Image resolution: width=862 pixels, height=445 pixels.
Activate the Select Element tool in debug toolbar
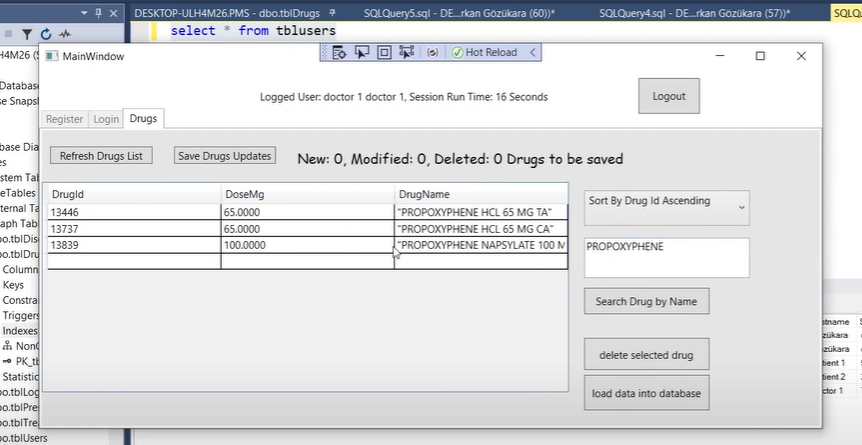point(362,52)
